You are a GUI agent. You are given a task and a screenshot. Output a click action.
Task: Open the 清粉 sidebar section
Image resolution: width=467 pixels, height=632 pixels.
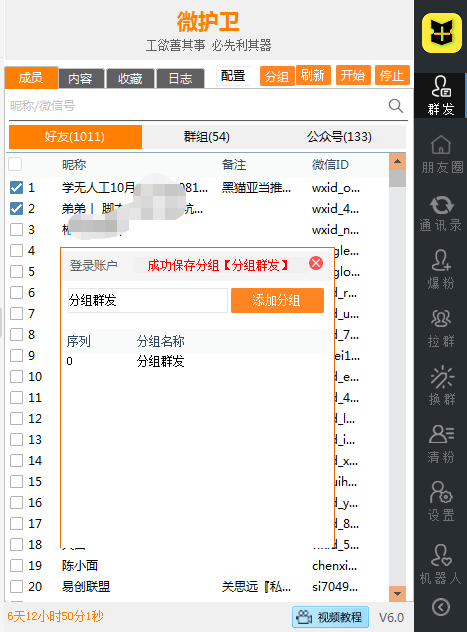click(441, 444)
